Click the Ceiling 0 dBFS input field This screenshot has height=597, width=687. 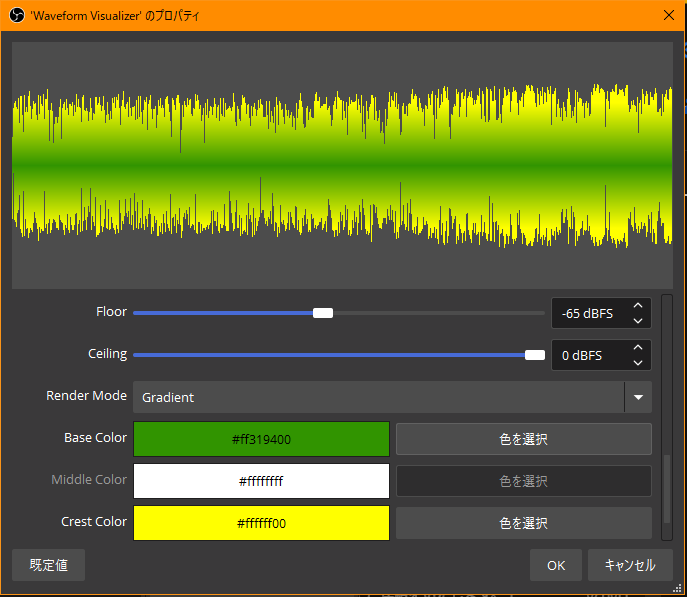(x=588, y=355)
